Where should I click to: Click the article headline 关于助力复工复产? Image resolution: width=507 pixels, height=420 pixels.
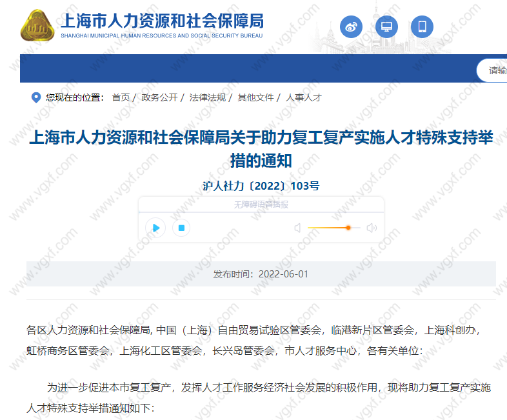coord(261,149)
